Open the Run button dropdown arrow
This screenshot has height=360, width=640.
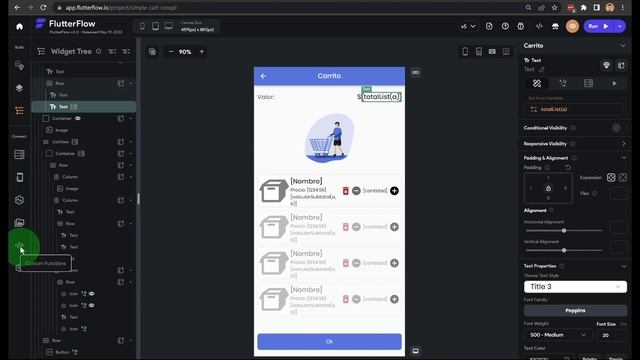tap(620, 26)
